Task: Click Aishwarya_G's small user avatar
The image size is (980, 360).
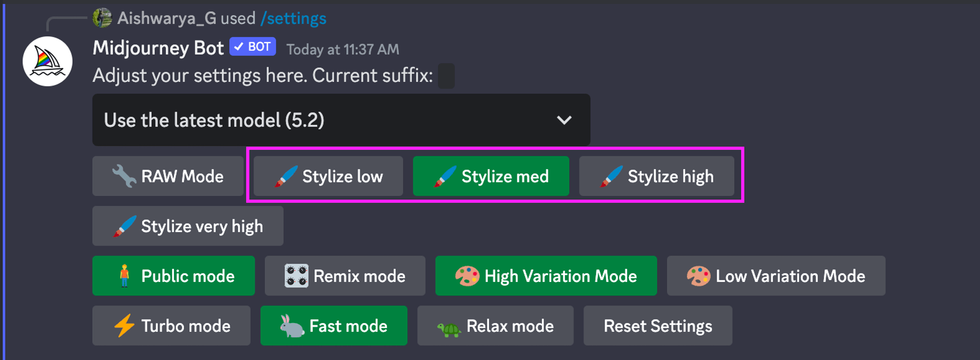Action: pos(102,18)
